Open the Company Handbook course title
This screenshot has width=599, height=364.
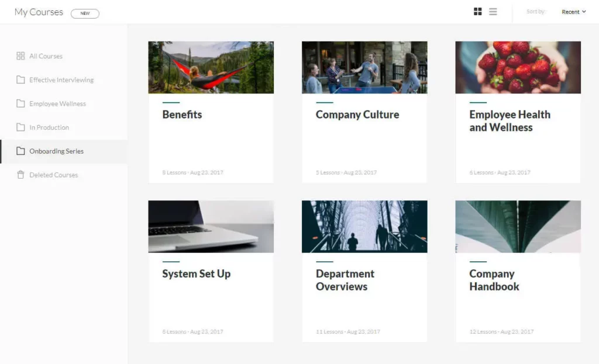pyautogui.click(x=494, y=280)
